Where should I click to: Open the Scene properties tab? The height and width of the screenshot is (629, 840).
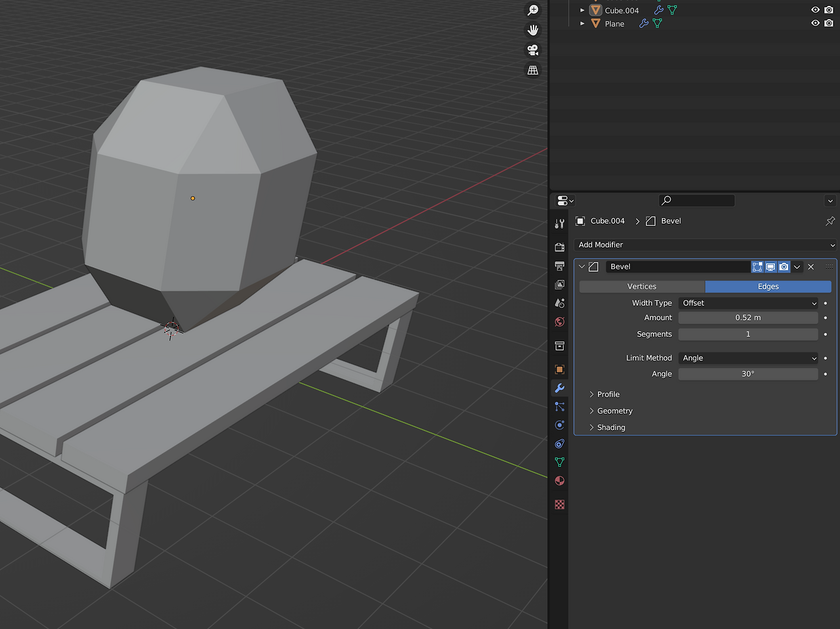click(560, 303)
